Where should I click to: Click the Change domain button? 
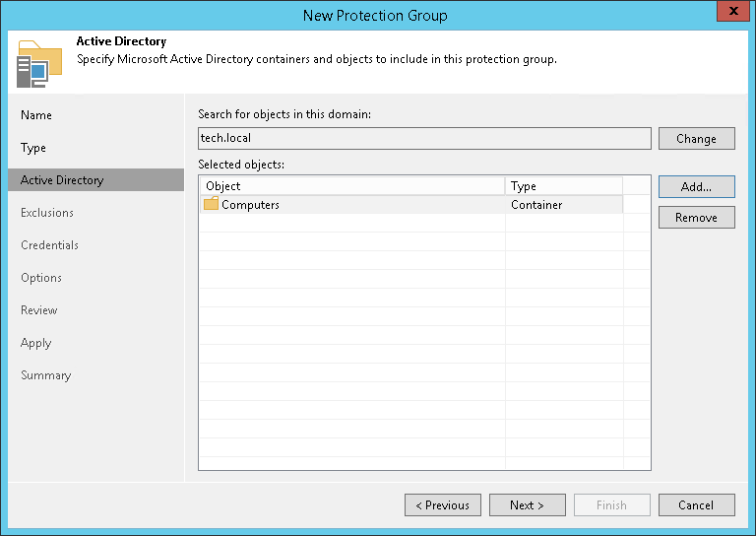696,139
